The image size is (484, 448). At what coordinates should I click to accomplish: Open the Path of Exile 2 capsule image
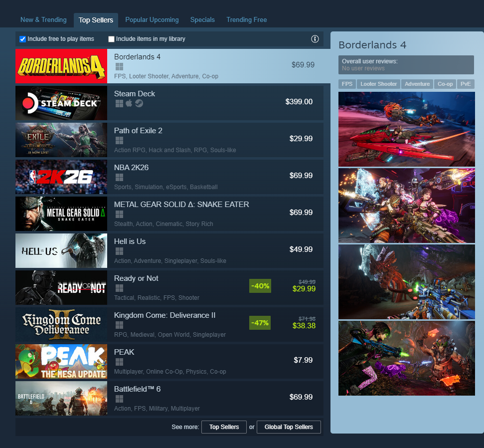click(61, 140)
